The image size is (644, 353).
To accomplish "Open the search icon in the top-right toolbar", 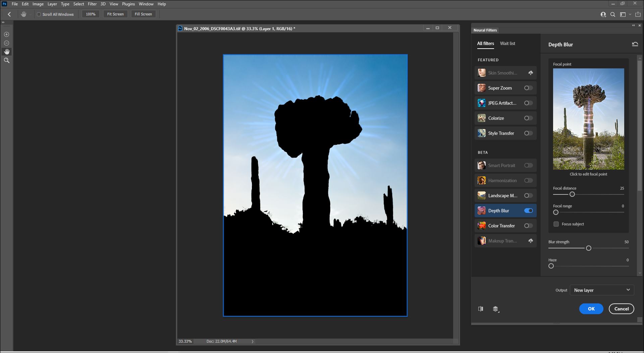I will click(612, 14).
